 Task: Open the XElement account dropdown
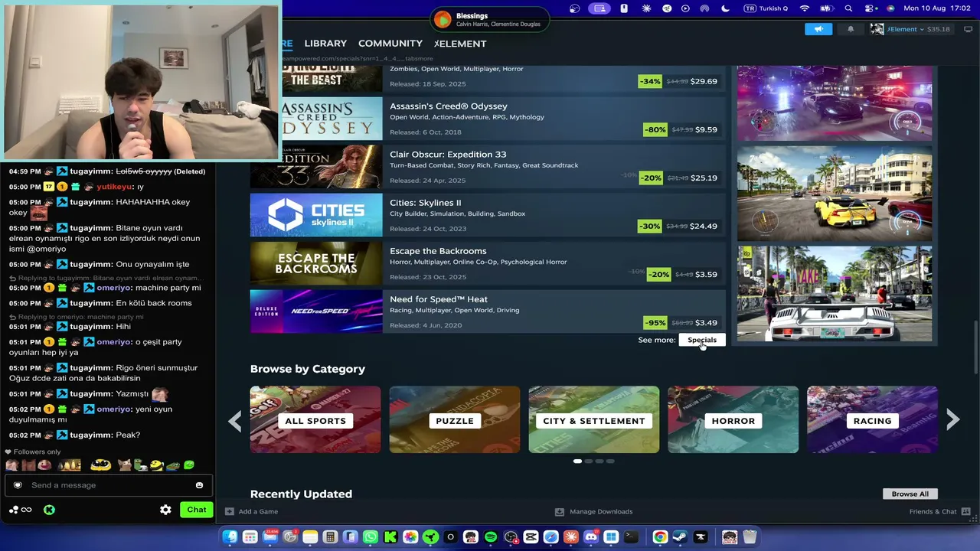(x=910, y=29)
